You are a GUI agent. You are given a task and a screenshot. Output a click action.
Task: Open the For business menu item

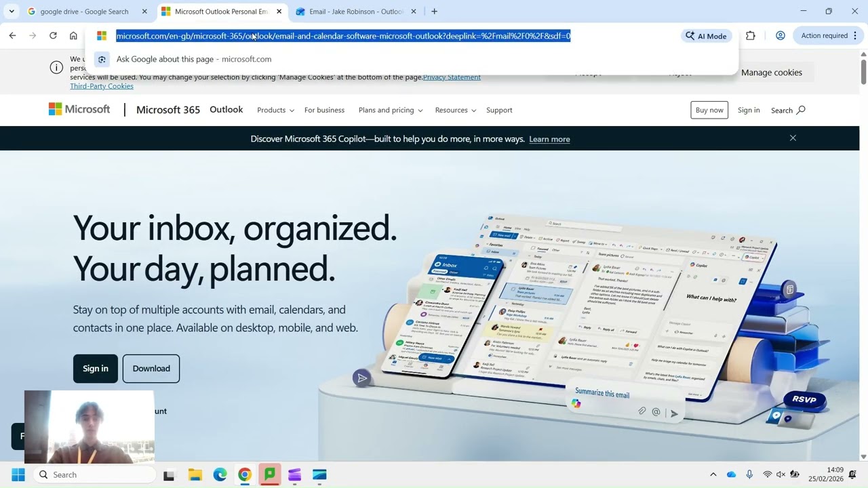click(x=324, y=110)
